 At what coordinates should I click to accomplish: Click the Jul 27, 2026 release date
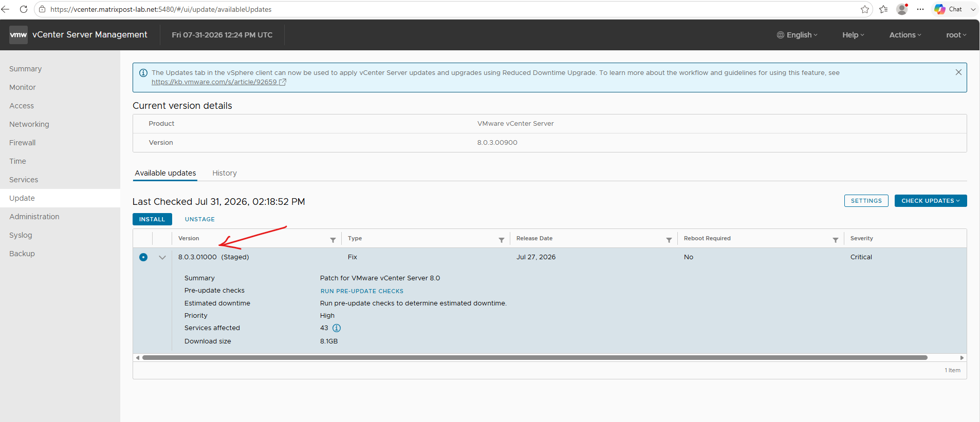[x=536, y=257]
